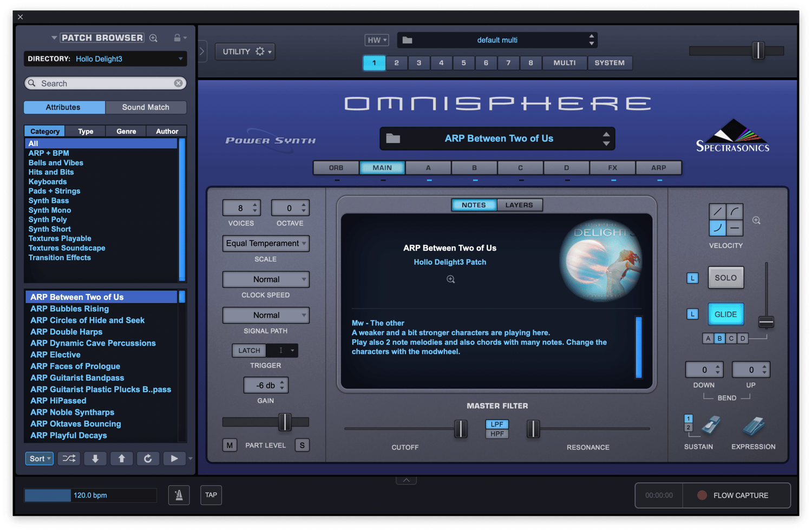
Task: Switch to the Sound Match tab
Action: (146, 107)
